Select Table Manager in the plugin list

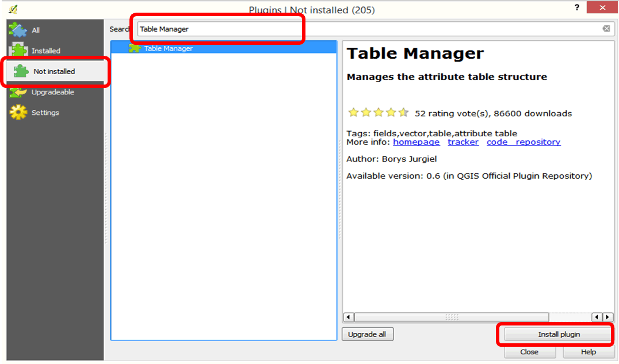(224, 48)
